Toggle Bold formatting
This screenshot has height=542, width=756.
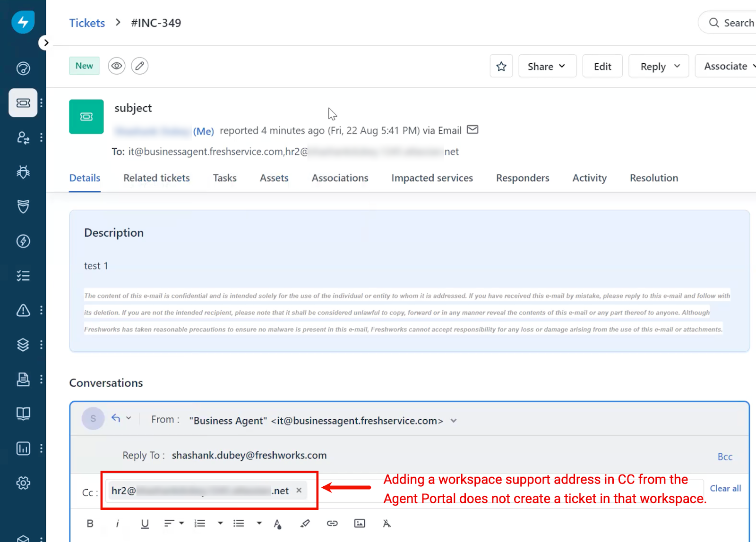(90, 523)
